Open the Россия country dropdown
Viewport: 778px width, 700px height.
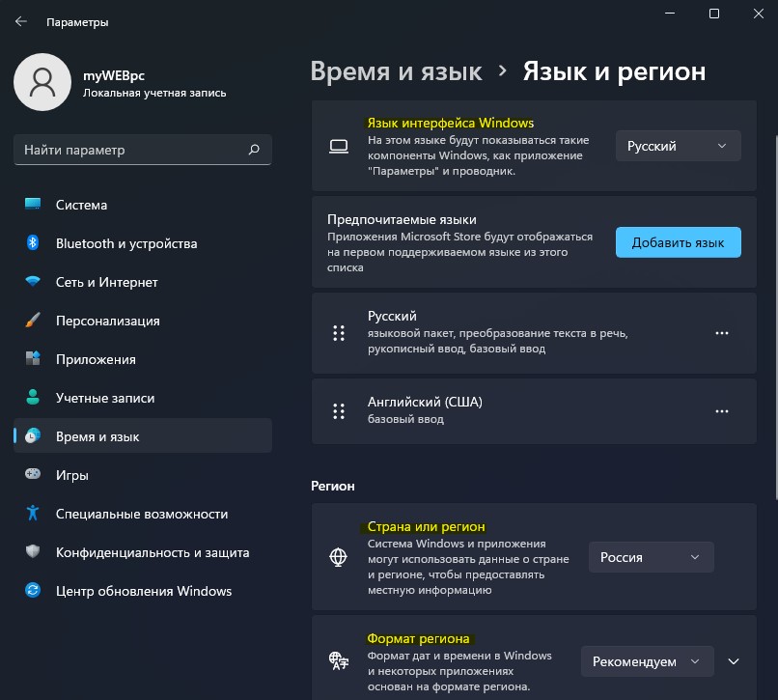tap(652, 557)
